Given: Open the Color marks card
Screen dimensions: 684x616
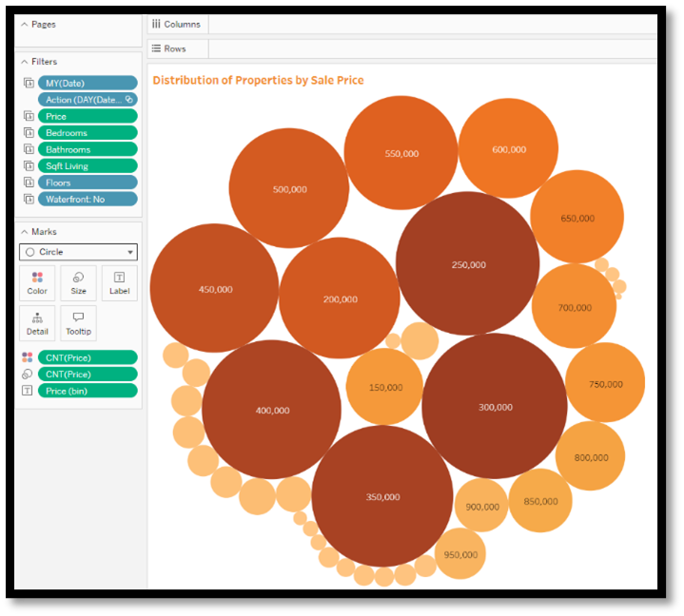Looking at the screenshot, I should (x=37, y=282).
